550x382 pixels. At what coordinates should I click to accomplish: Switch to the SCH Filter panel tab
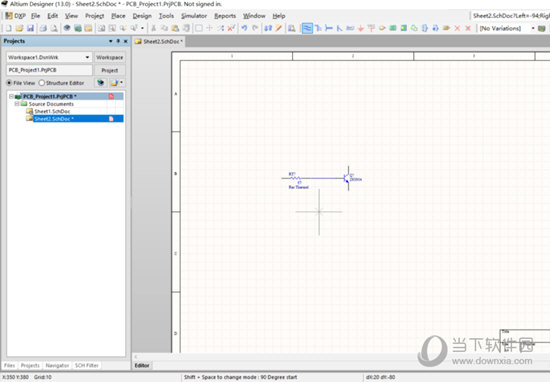coord(87,365)
